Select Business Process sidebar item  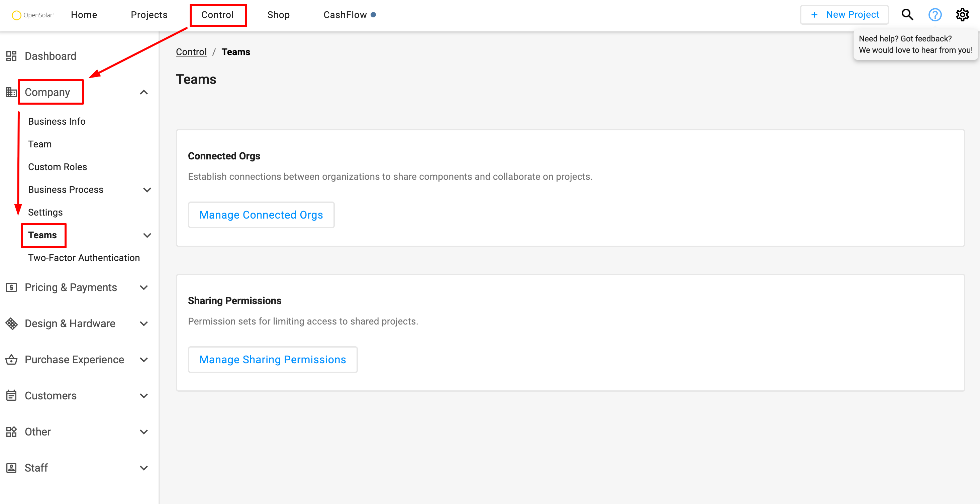(x=66, y=190)
